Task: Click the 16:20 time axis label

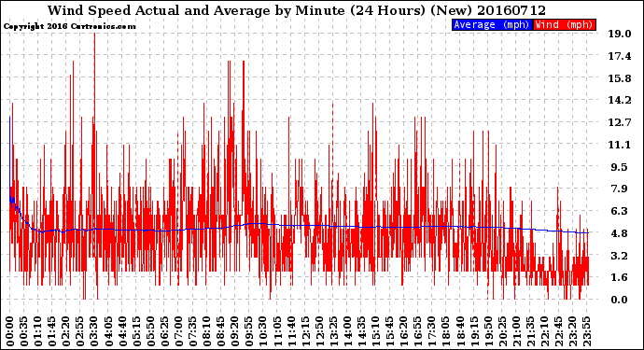Action: pos(403,331)
